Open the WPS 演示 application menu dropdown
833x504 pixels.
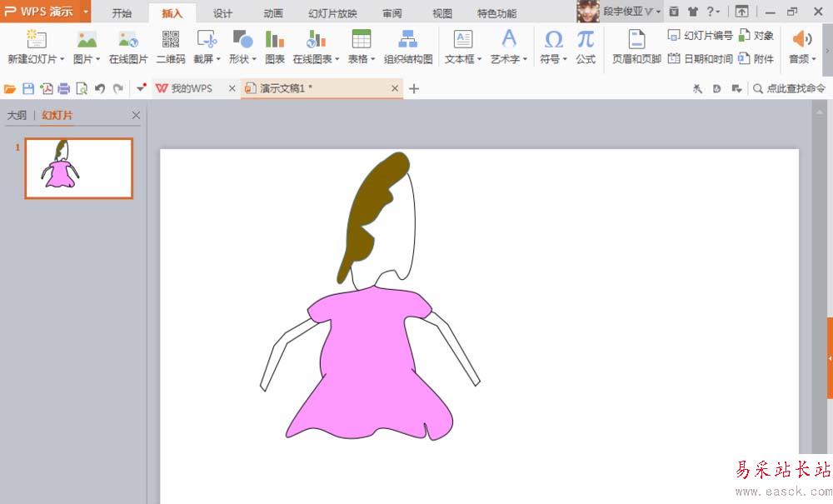click(86, 11)
